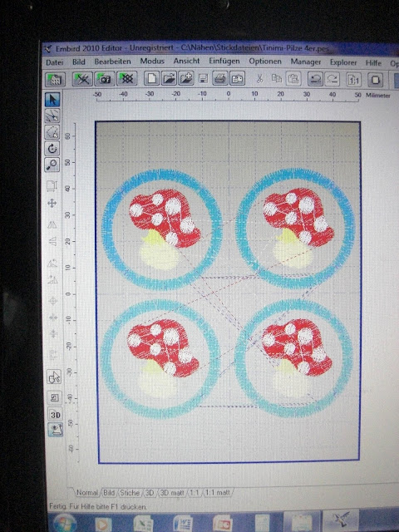This screenshot has width=399, height=532.
Task: Copy selection with the copy icon
Action: [x=277, y=79]
